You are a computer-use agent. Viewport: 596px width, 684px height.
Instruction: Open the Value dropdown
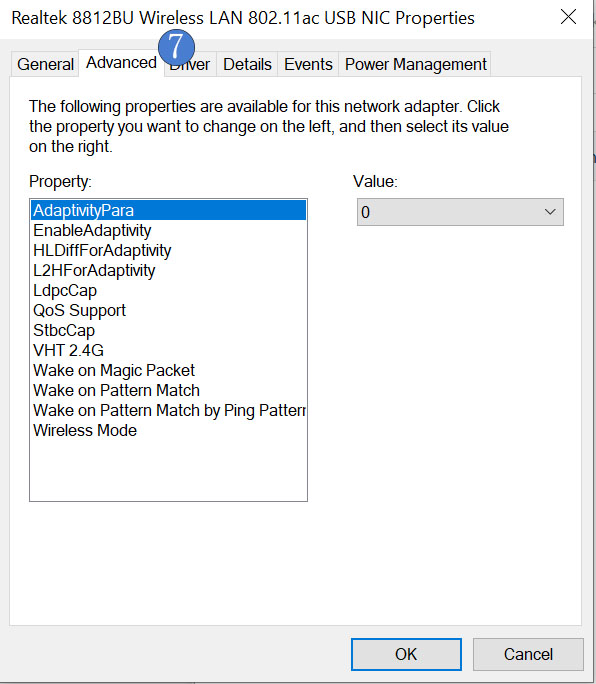coord(460,212)
